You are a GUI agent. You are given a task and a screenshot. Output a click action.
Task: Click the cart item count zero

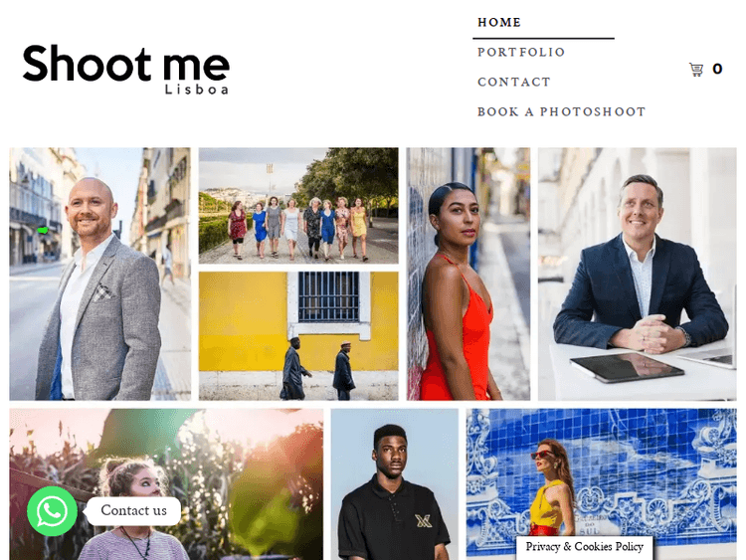point(717,69)
